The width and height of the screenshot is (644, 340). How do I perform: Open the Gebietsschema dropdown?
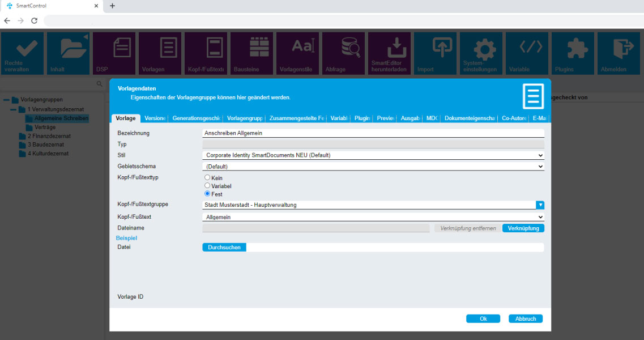373,167
